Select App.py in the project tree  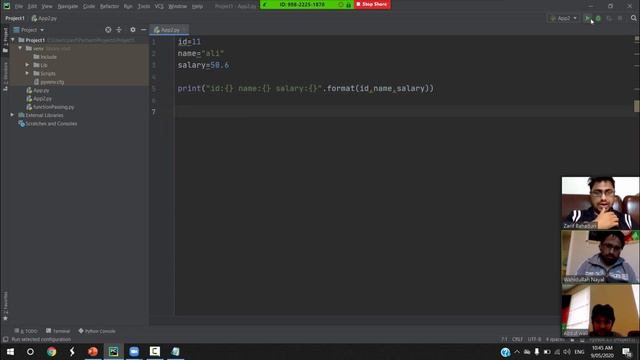coord(38,90)
